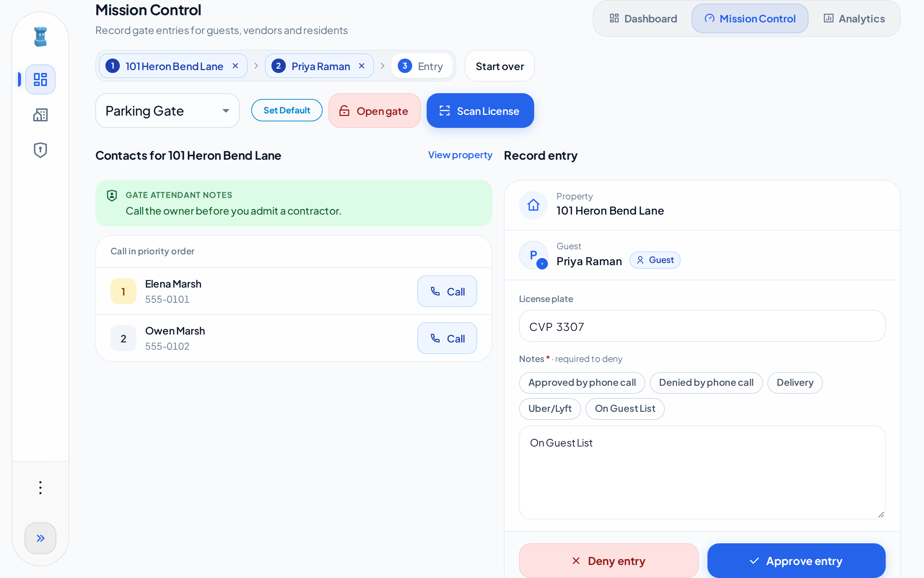Click into the Notes text area
924x578 pixels.
pyautogui.click(x=702, y=473)
